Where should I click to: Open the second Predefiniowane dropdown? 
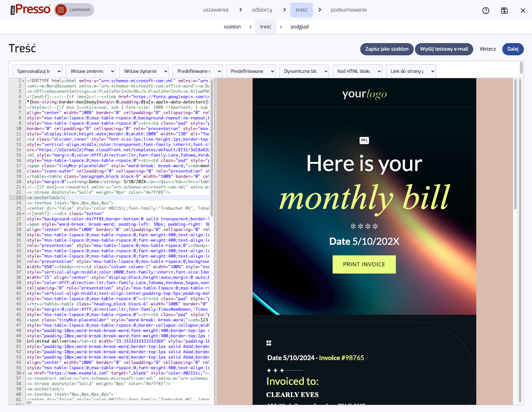click(x=251, y=71)
